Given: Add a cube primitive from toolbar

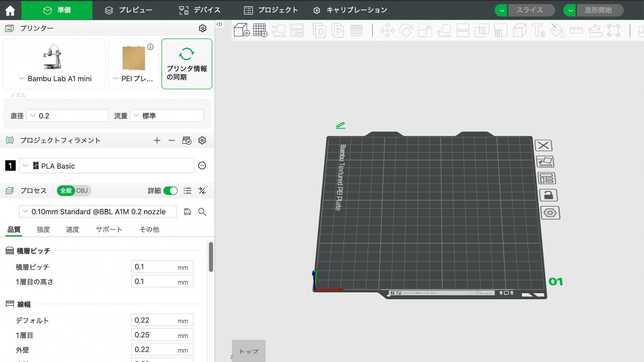Looking at the screenshot, I should point(241,30).
